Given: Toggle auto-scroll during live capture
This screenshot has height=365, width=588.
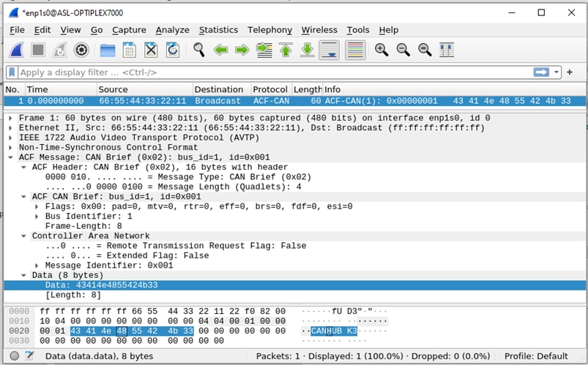Looking at the screenshot, I should (330, 50).
